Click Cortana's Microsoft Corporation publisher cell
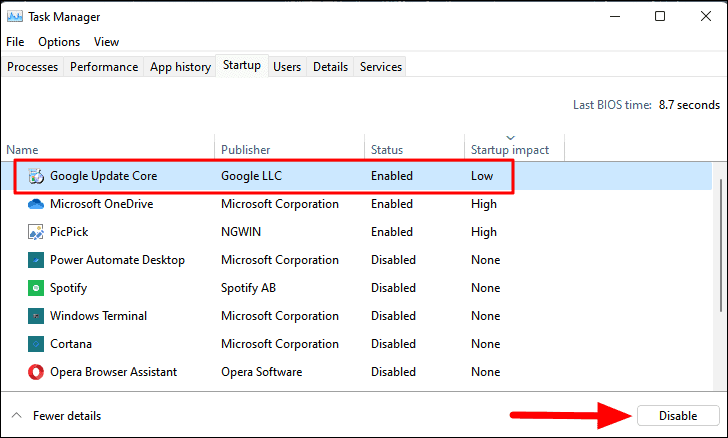Image resolution: width=728 pixels, height=438 pixels. [x=280, y=344]
